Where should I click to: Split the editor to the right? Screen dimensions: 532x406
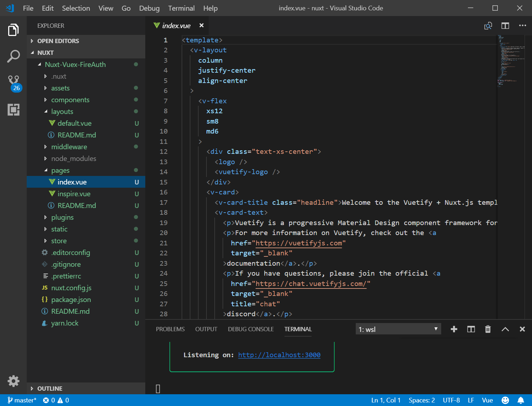click(505, 26)
